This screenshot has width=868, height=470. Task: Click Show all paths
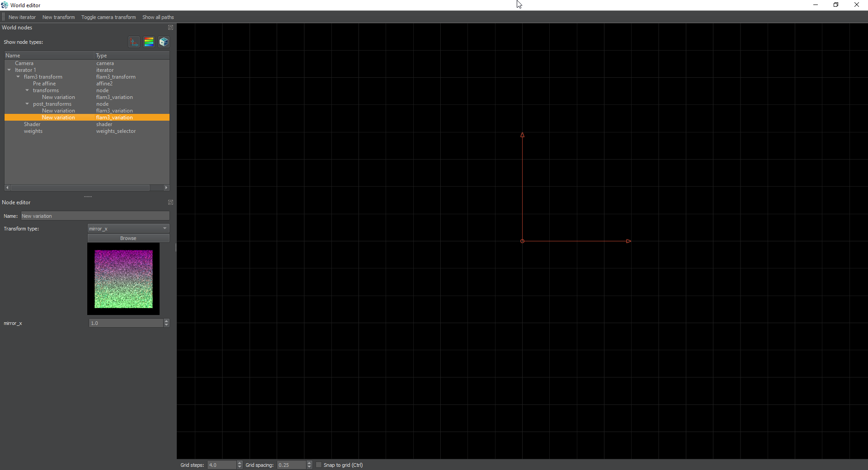(158, 17)
